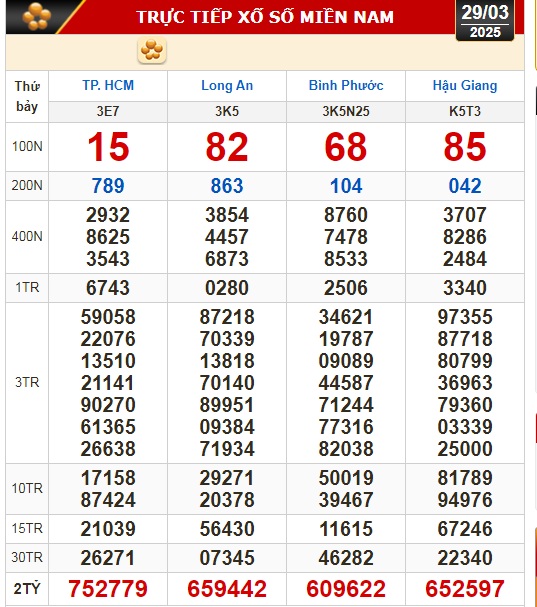Image resolution: width=537 pixels, height=607 pixels.
Task: Click the 10TR prize label
Action: (27, 489)
